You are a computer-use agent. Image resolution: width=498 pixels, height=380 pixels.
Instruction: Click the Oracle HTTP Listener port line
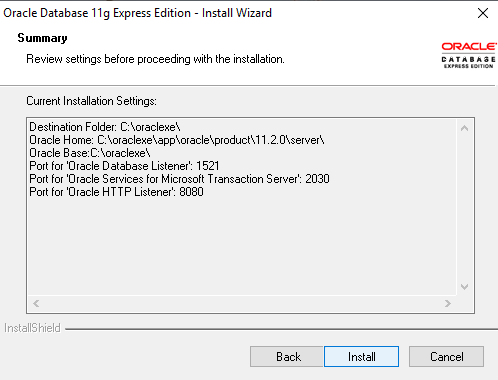(116, 192)
